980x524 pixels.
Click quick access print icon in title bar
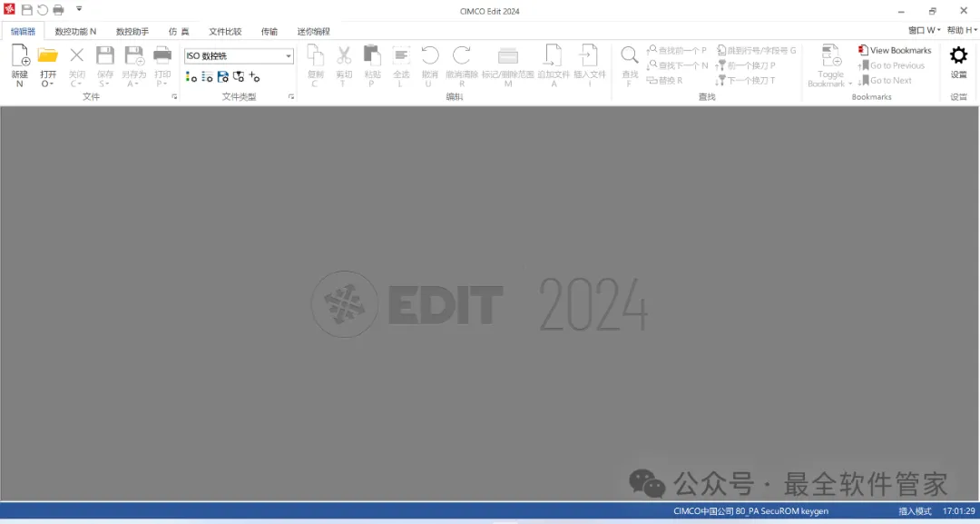pos(58,10)
